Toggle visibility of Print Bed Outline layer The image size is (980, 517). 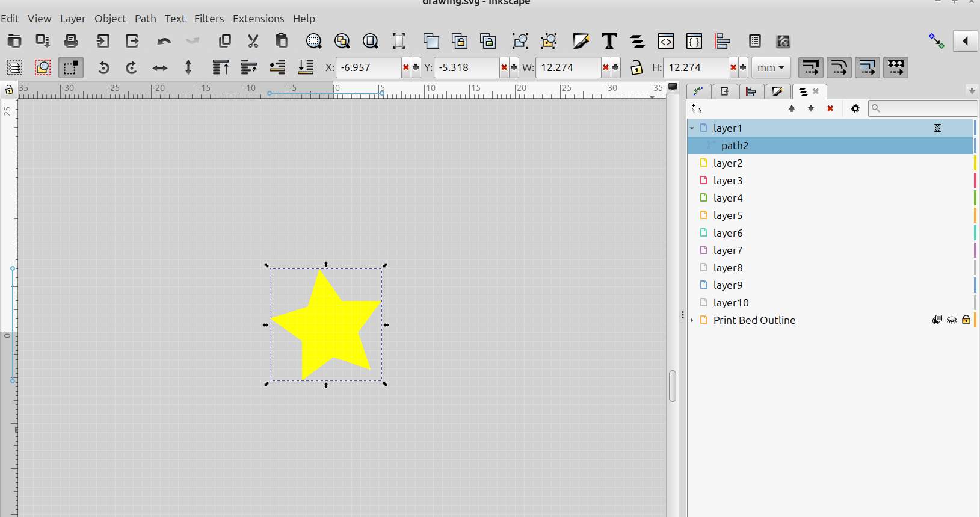[952, 320]
